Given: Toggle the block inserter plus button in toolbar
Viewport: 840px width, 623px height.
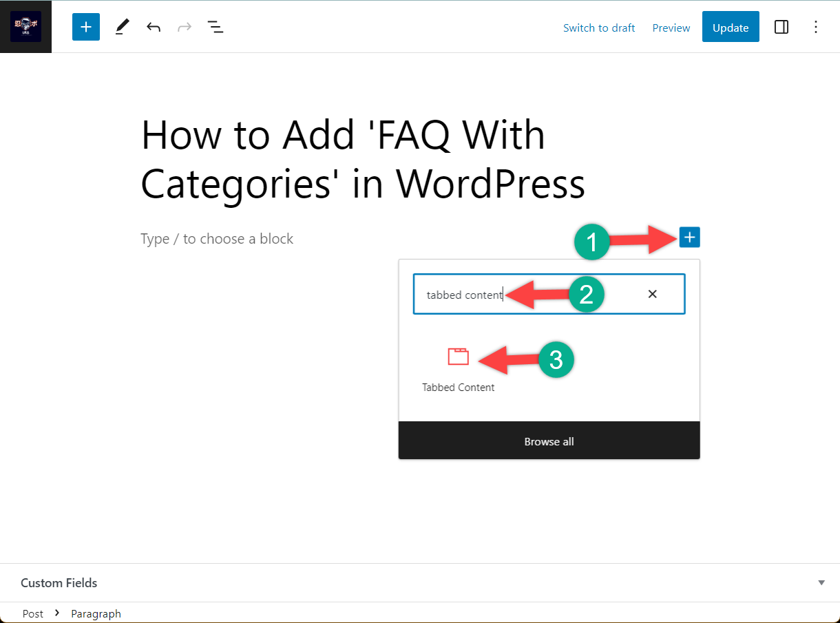Looking at the screenshot, I should 86,27.
